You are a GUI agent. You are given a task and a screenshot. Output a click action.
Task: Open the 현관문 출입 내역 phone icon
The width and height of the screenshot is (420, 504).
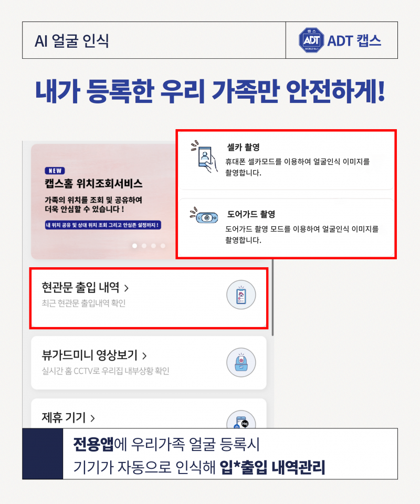(241, 295)
